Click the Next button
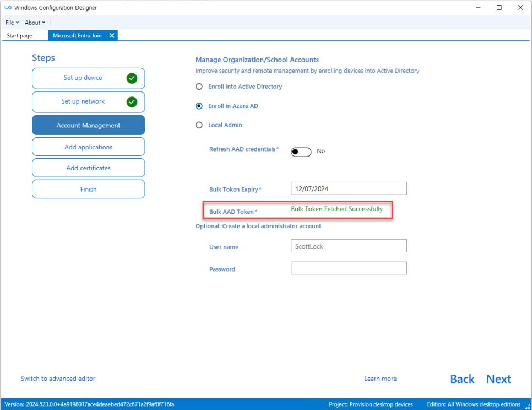 tap(498, 379)
